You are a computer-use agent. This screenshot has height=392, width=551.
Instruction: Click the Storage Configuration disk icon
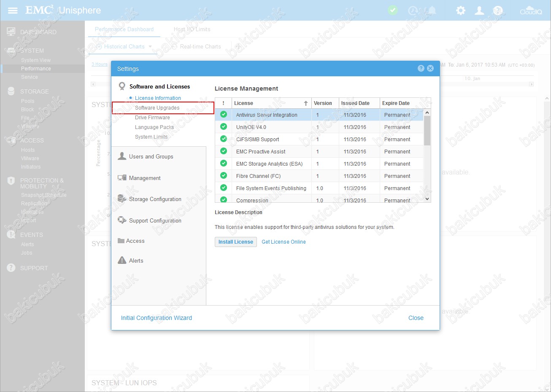(x=122, y=199)
